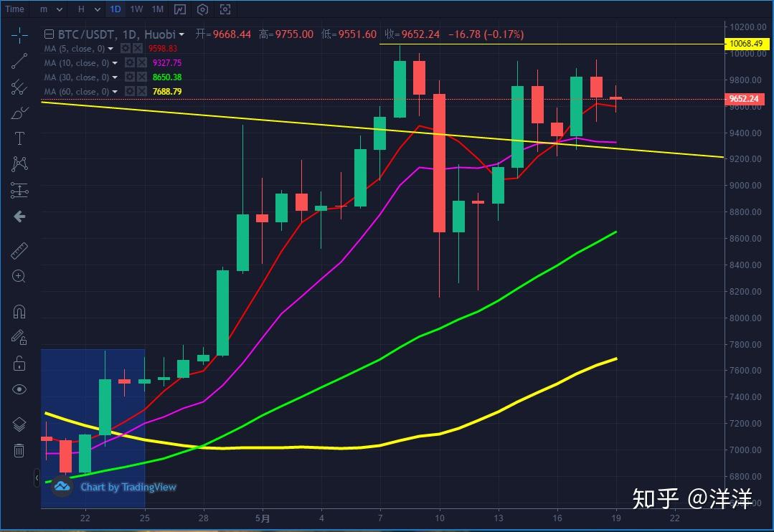Select the brush drawing tool
Screen dimensions: 774x532
(x=19, y=113)
